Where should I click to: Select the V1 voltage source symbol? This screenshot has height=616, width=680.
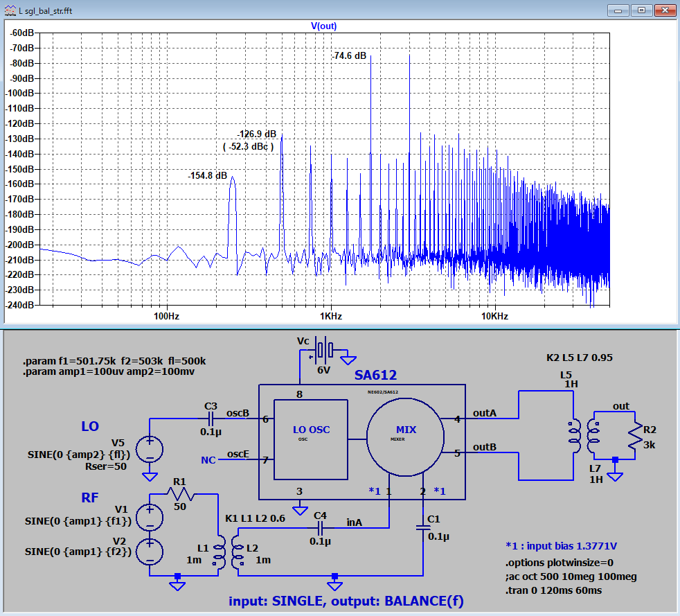pos(150,518)
